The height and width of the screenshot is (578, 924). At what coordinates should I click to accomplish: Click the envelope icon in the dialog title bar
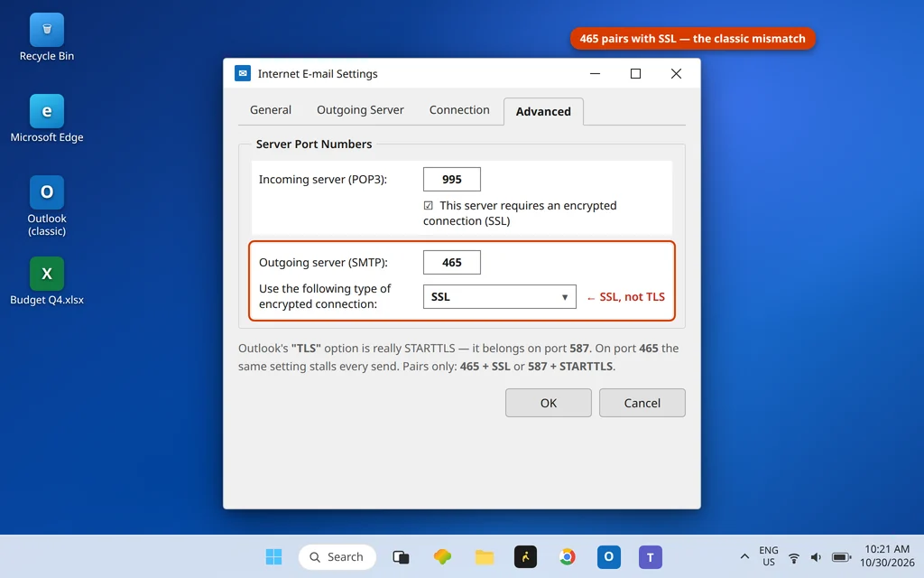click(243, 73)
